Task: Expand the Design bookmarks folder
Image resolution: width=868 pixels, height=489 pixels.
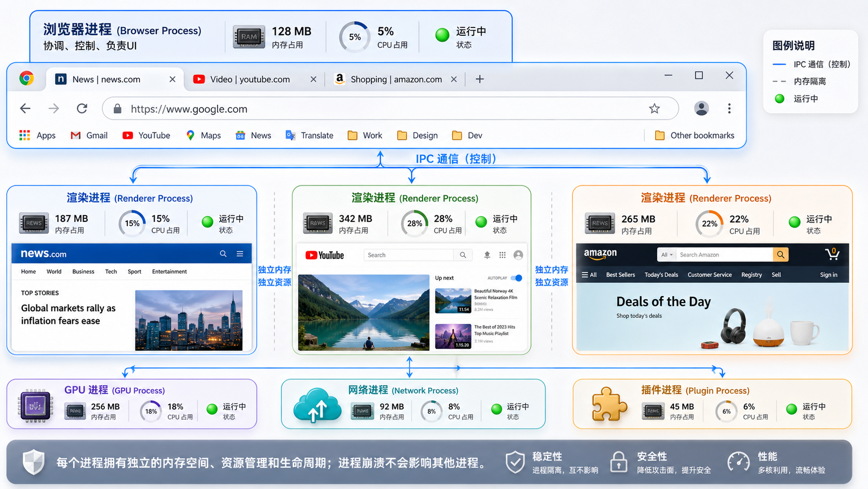Action: pyautogui.click(x=417, y=135)
